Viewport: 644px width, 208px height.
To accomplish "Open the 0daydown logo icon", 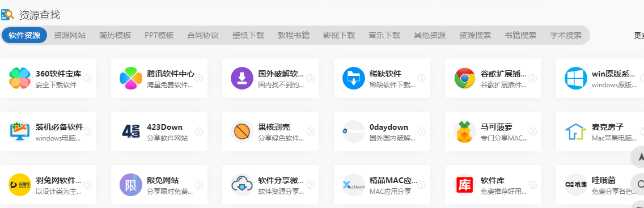I will [x=354, y=131].
